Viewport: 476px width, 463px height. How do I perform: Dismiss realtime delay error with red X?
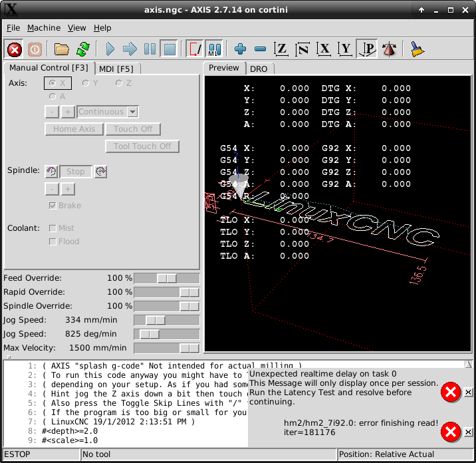pyautogui.click(x=451, y=392)
